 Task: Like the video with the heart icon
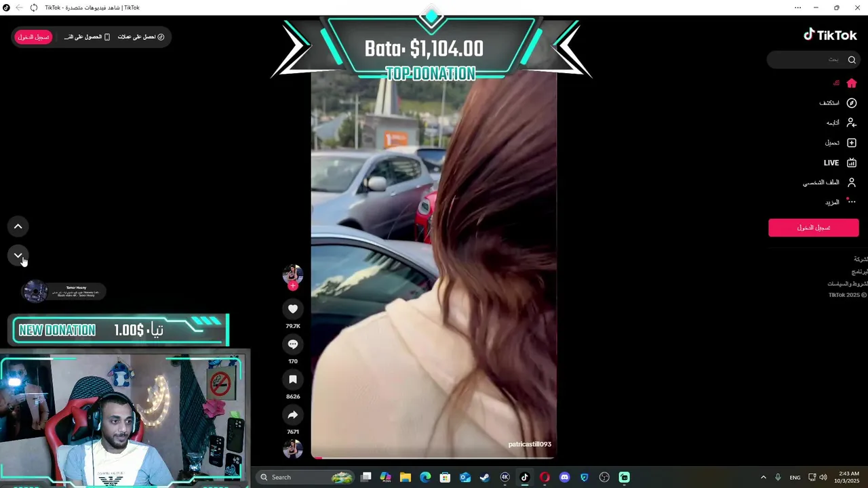[293, 309]
